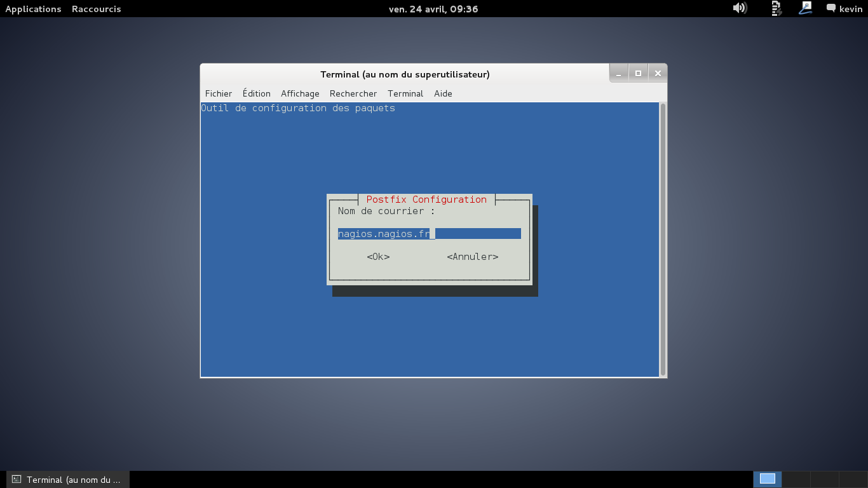This screenshot has height=488, width=868.
Task: Open the Terminal menu
Action: click(x=405, y=93)
